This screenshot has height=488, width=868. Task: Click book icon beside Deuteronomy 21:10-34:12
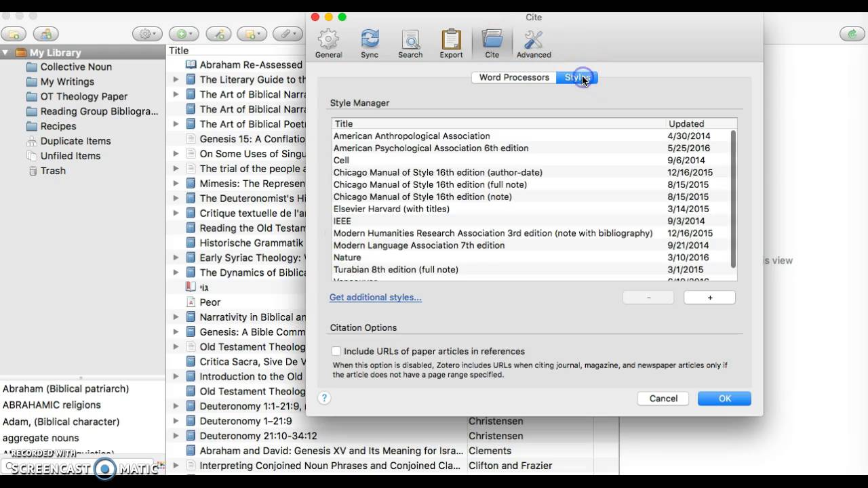click(x=191, y=436)
